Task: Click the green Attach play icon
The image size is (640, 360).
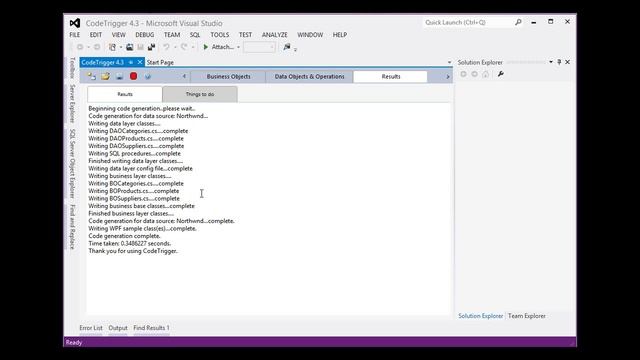Action: click(x=206, y=47)
